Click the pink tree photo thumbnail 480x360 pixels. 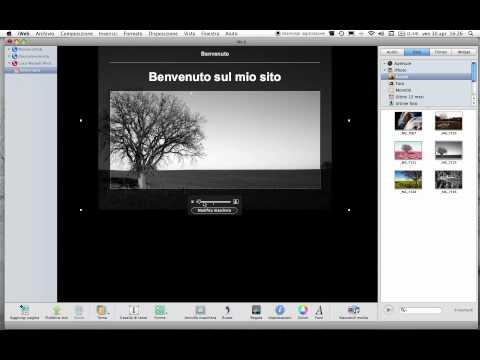(408, 150)
